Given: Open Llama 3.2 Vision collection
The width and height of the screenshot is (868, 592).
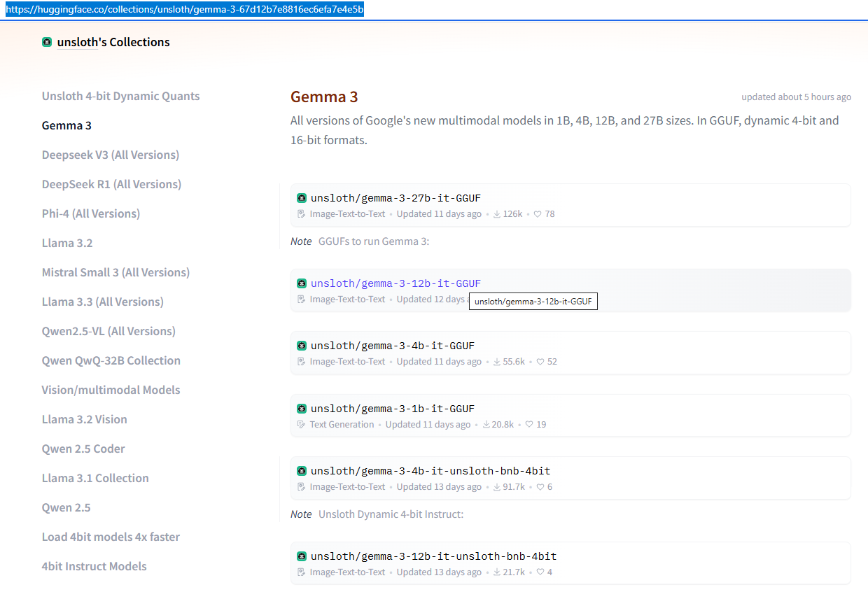Looking at the screenshot, I should 85,419.
